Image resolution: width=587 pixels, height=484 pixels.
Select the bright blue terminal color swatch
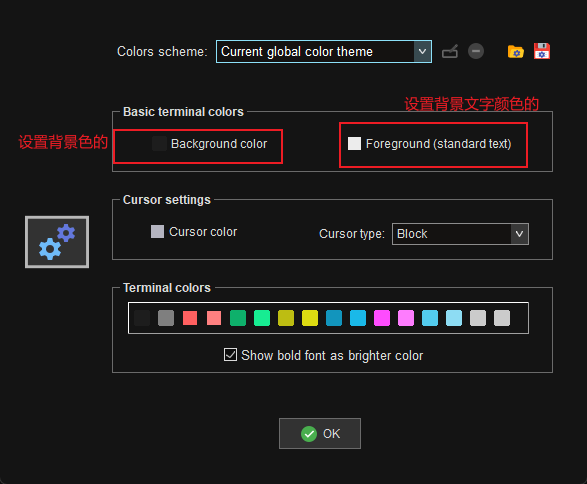(x=358, y=318)
